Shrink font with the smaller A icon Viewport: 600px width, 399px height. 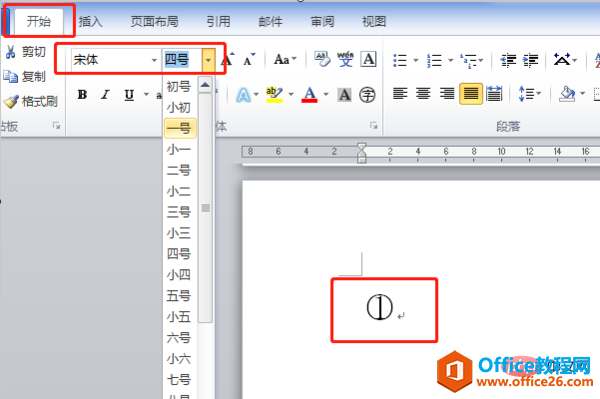[249, 60]
